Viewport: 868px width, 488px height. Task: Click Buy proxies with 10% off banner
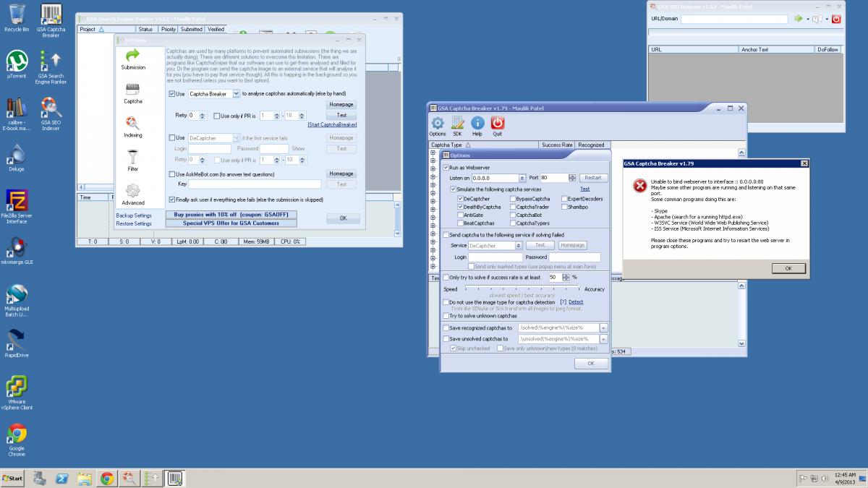tap(231, 215)
